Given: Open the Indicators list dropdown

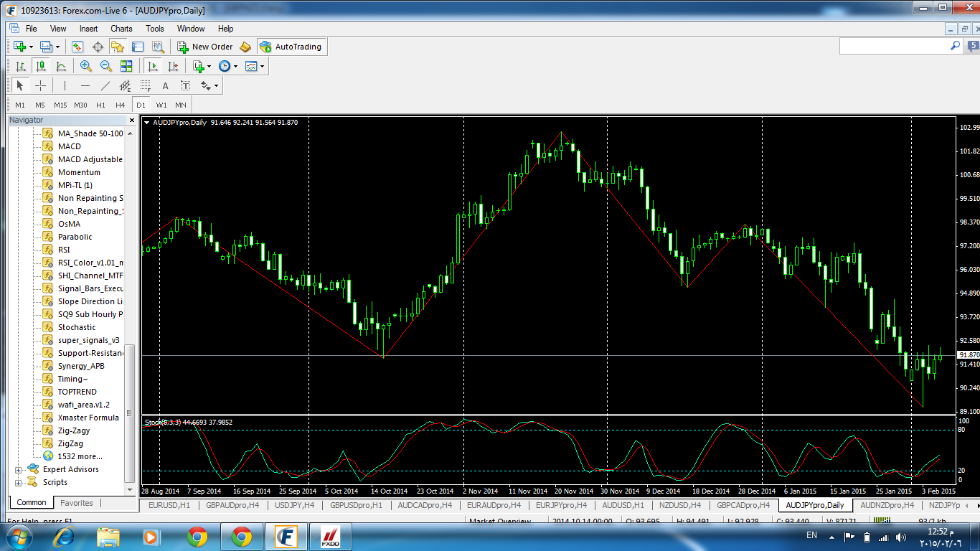Looking at the screenshot, I should click(202, 66).
